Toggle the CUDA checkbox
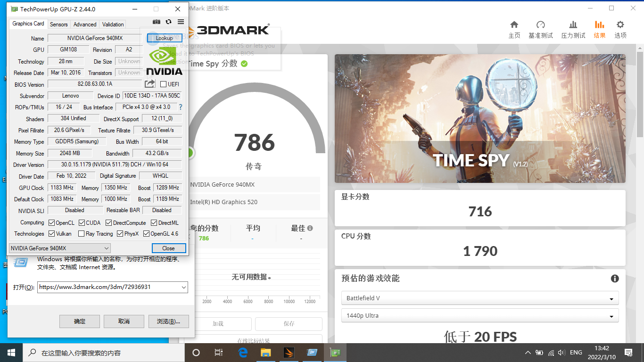The image size is (644, 362). point(82,222)
